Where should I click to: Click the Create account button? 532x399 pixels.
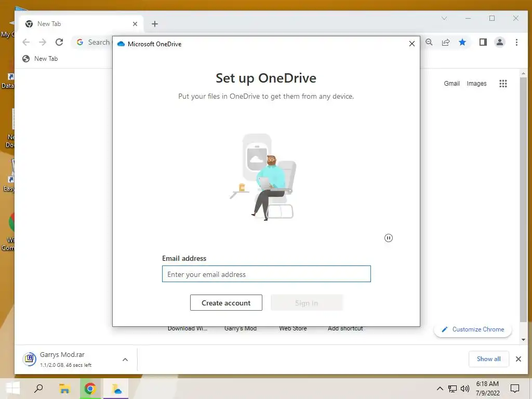226,303
